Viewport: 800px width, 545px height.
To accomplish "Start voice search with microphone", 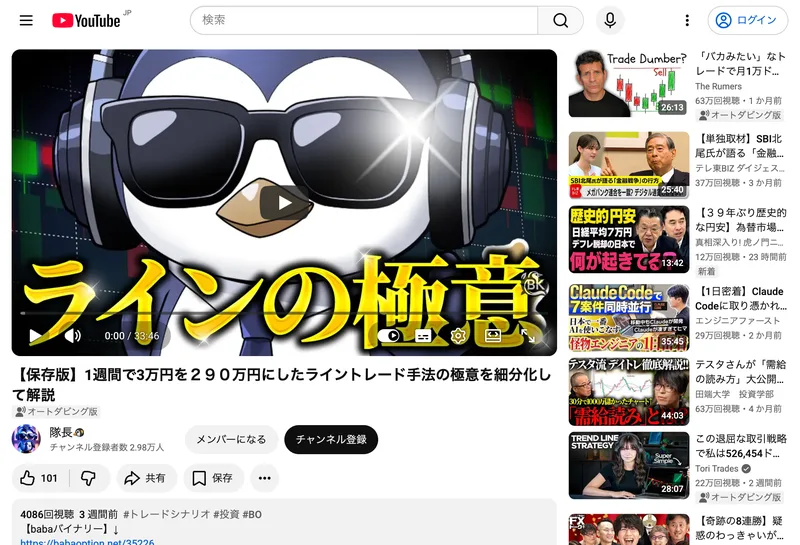I will [610, 20].
